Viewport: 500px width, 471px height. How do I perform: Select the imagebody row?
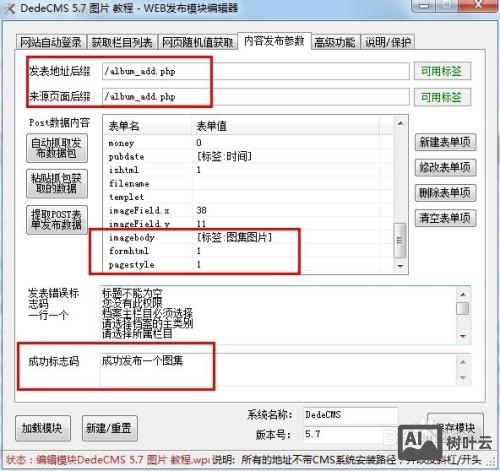pyautogui.click(x=248, y=238)
